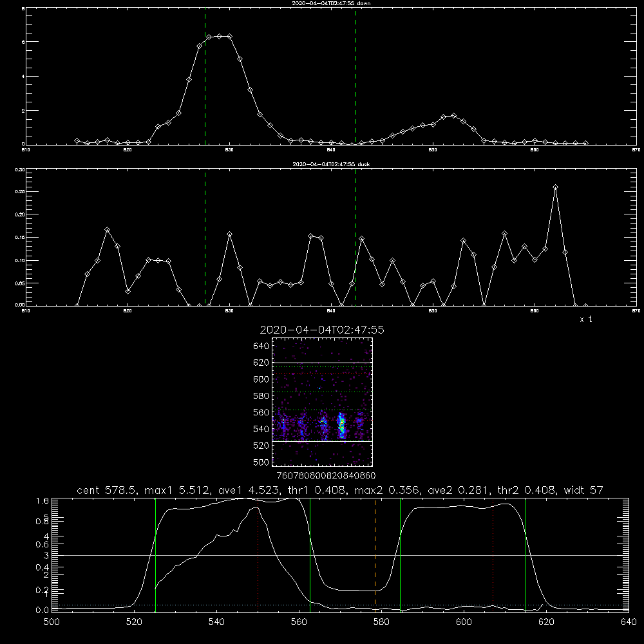Click 'ave2 0.281' in the statistics line
The height and width of the screenshot is (644, 644).
click(459, 490)
